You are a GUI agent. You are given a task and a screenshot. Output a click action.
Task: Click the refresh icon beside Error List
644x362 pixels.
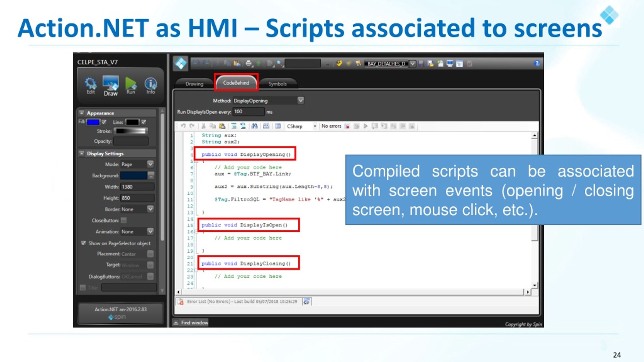(x=306, y=301)
